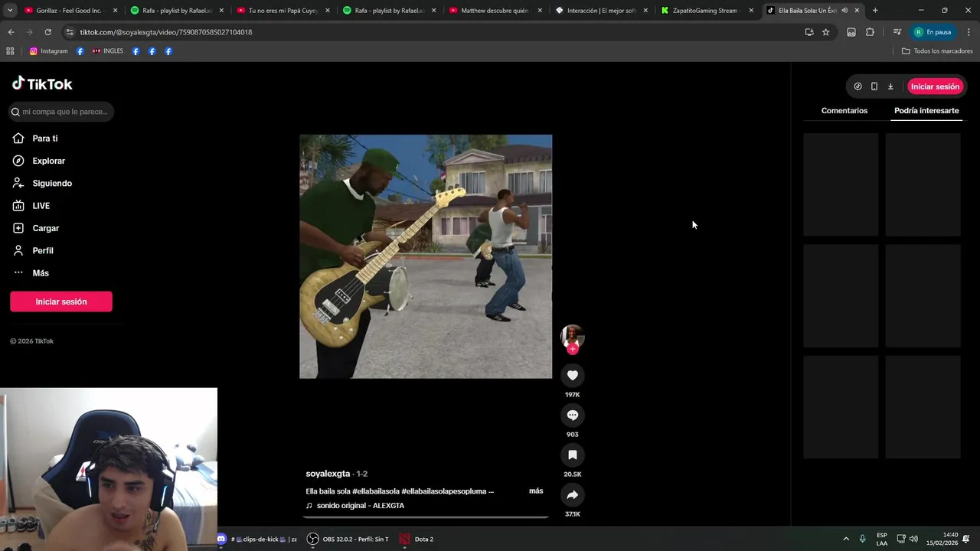Screen dimensions: 980x551
Task: Switch to the Podría interesarte tab
Action: (926, 110)
